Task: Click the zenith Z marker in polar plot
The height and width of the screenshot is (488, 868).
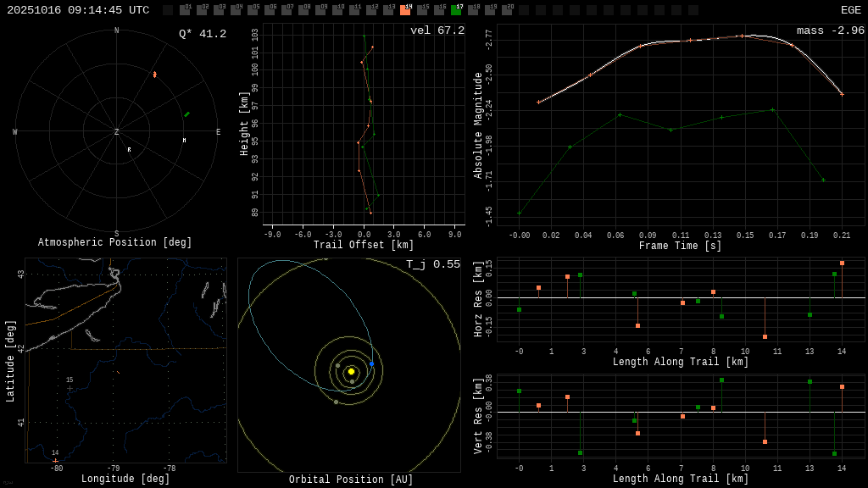Action: coord(117,132)
